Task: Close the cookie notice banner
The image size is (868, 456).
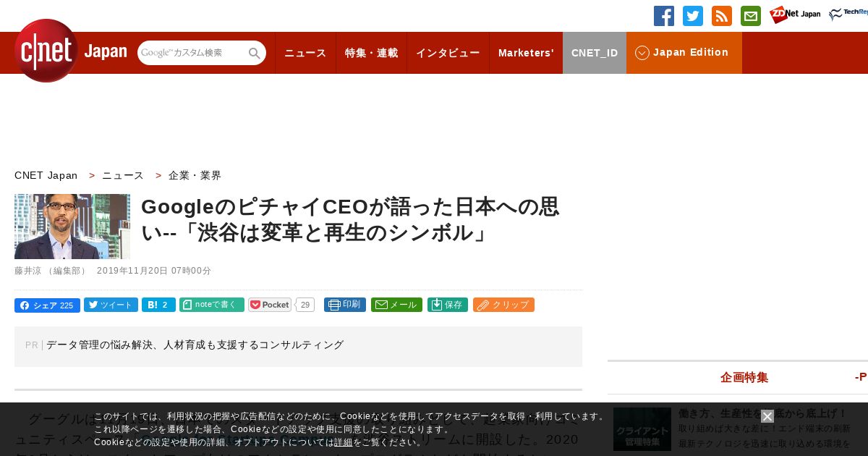Action: 767,416
